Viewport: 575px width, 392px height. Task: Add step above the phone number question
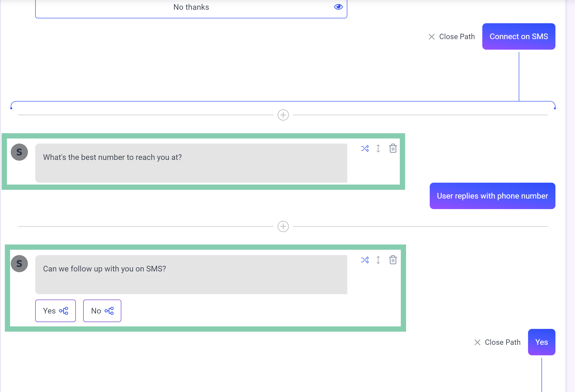tap(283, 115)
